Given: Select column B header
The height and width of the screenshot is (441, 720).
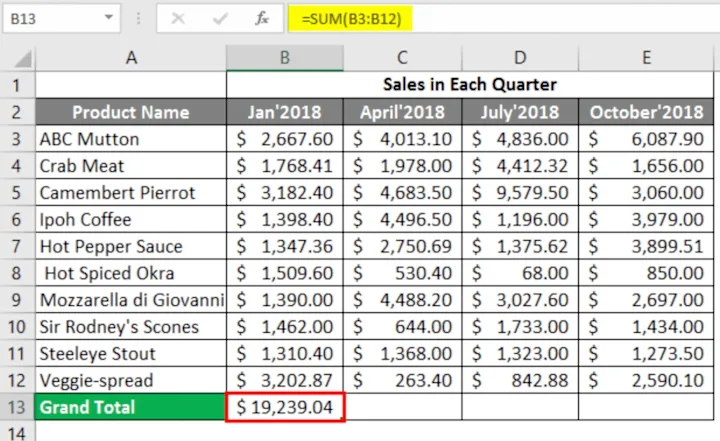Looking at the screenshot, I should [x=285, y=58].
